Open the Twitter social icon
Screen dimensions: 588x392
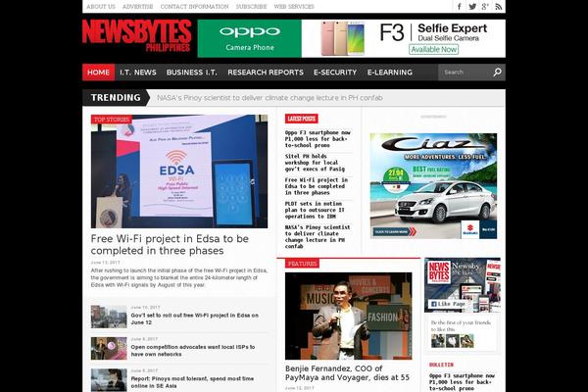click(x=472, y=7)
